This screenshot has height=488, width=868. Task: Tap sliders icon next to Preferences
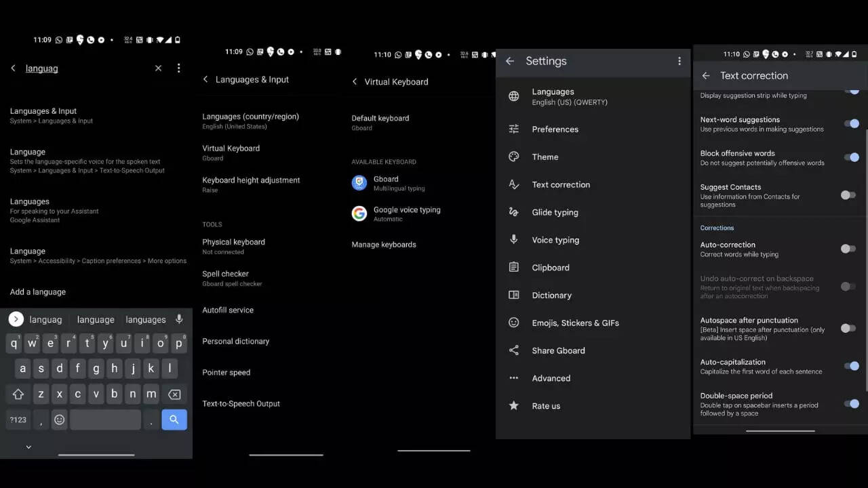point(514,129)
